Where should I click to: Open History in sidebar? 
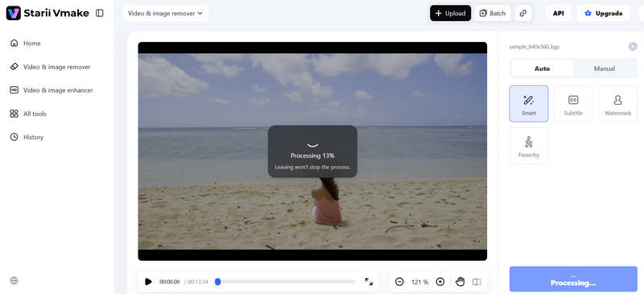[x=27, y=137]
